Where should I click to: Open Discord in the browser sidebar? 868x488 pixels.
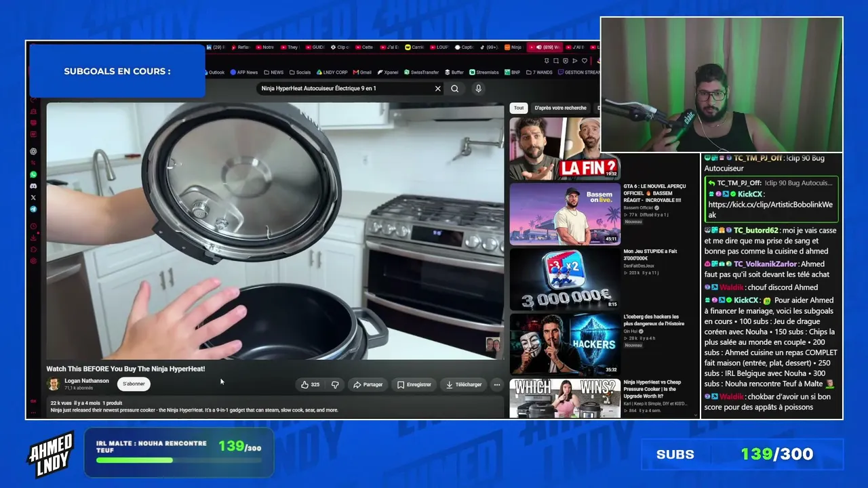click(33, 186)
